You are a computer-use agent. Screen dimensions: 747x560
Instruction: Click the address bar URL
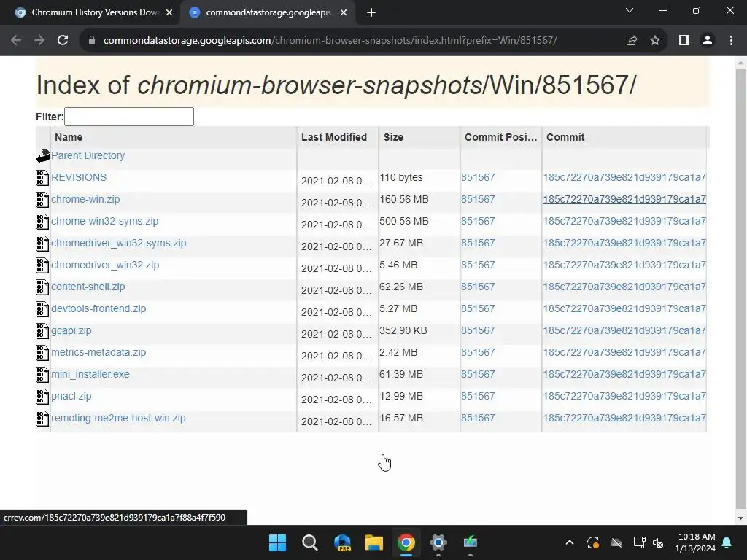coord(330,41)
